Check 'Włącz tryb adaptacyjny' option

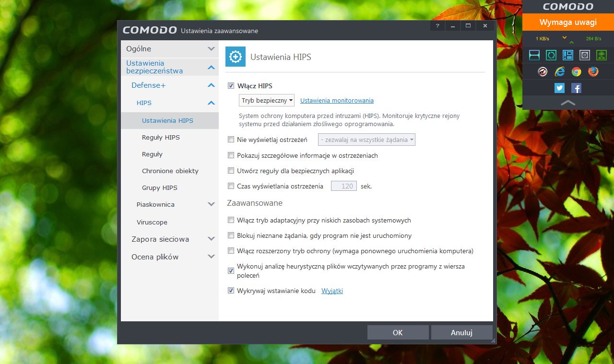[231, 221]
